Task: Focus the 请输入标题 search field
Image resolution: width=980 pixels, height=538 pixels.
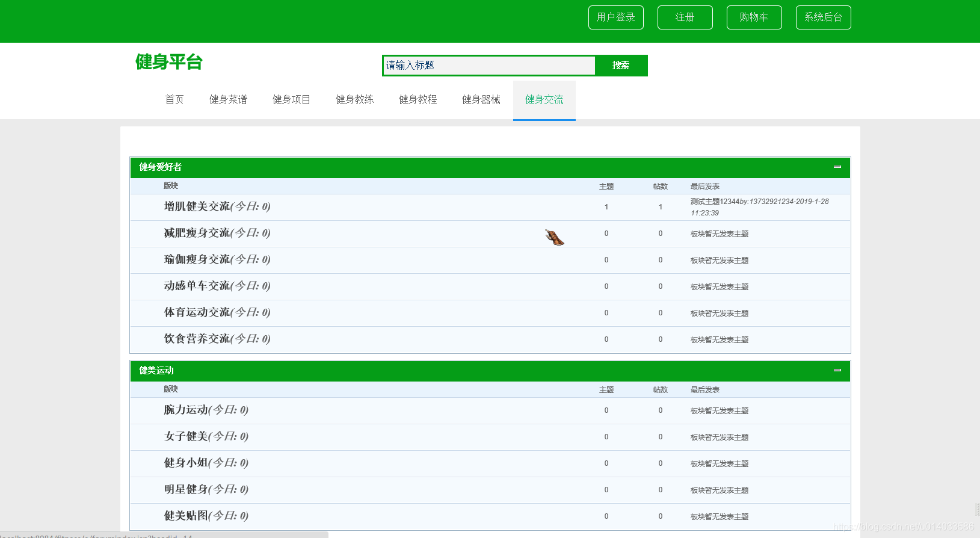Action: 488,66
